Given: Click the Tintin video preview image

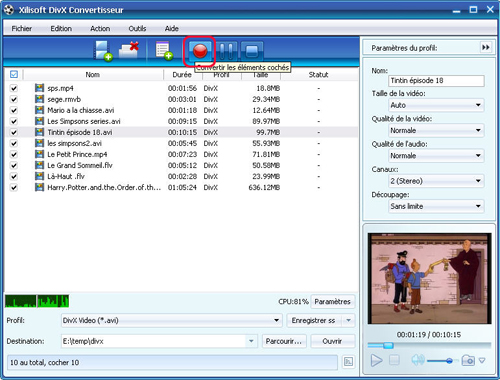Looking at the screenshot, I should click(429, 278).
